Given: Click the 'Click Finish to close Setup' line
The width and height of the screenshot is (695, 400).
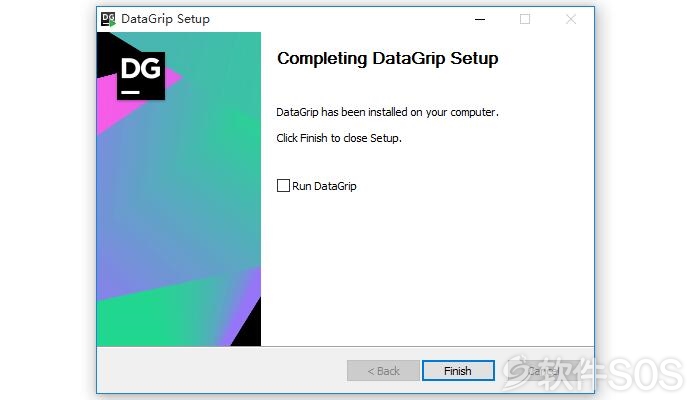Looking at the screenshot, I should pos(339,138).
